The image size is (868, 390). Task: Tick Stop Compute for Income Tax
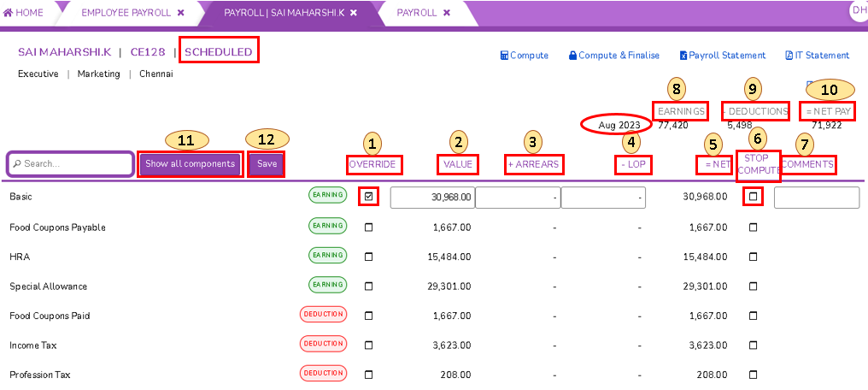tap(753, 346)
